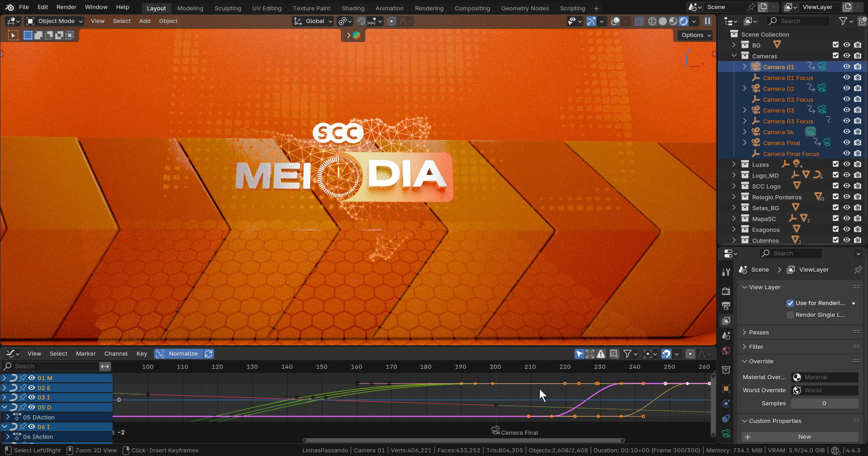Exclude MapaSC collection from view layer
Viewport: 868px width, 456px height.
pyautogui.click(x=835, y=219)
